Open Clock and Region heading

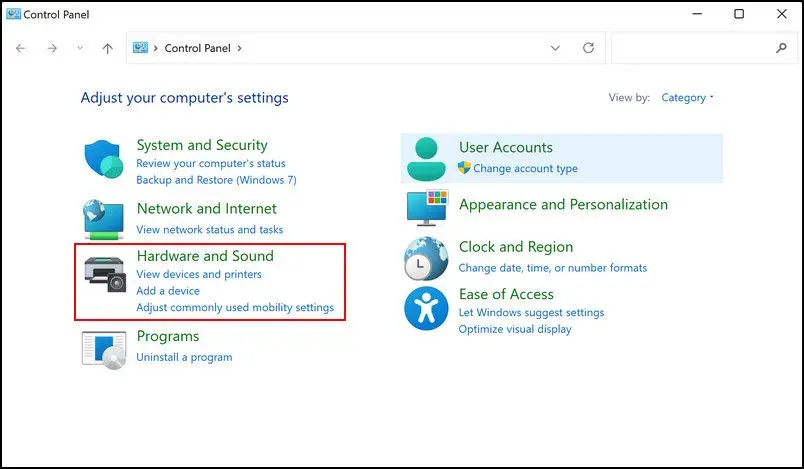[x=516, y=247]
